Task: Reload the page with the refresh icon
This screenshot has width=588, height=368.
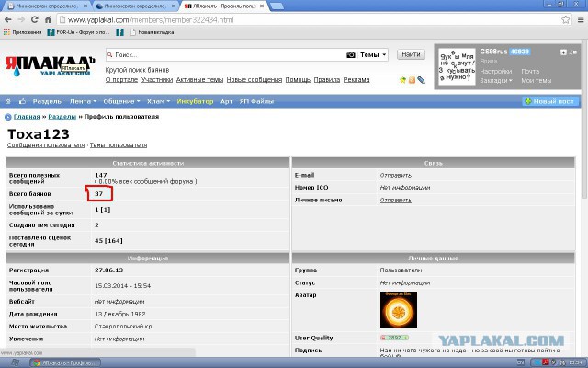Action: click(35, 19)
